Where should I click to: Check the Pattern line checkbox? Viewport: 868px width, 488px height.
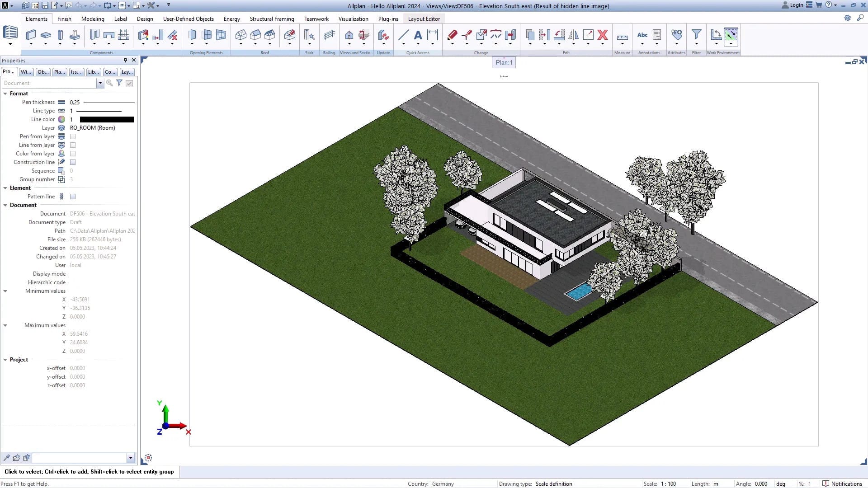point(73,197)
